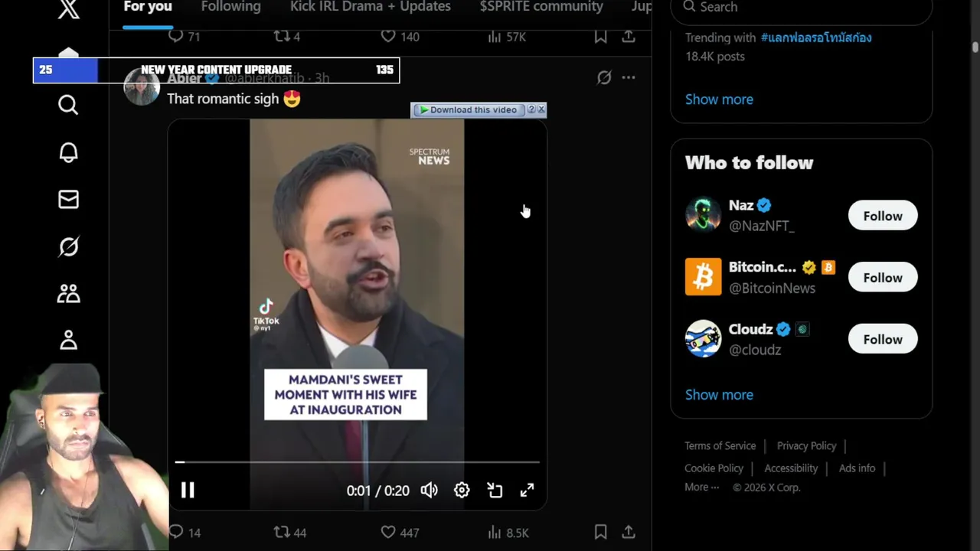Share Abier's video post
Image resolution: width=980 pixels, height=551 pixels.
click(x=628, y=532)
